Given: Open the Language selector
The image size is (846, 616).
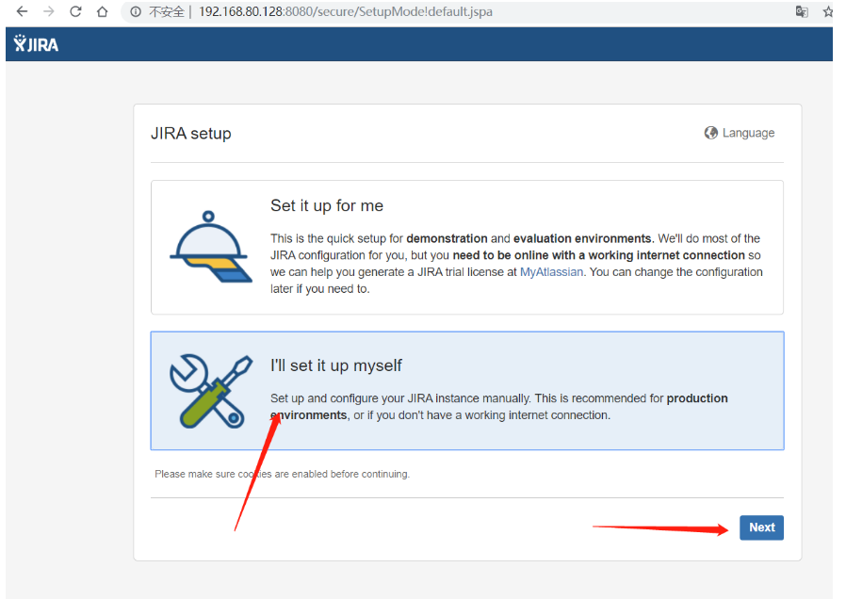Looking at the screenshot, I should pyautogui.click(x=740, y=133).
